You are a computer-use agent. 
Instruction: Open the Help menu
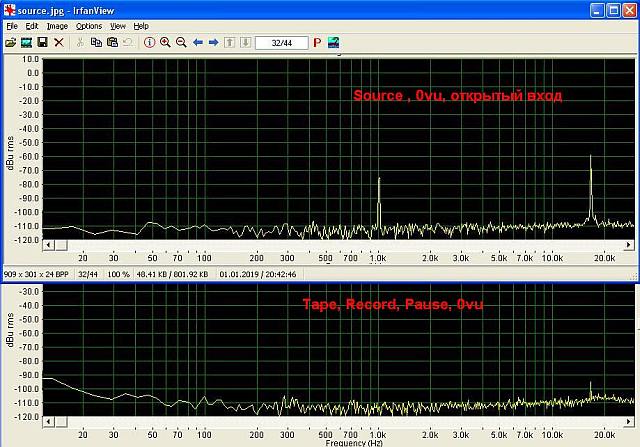[141, 25]
